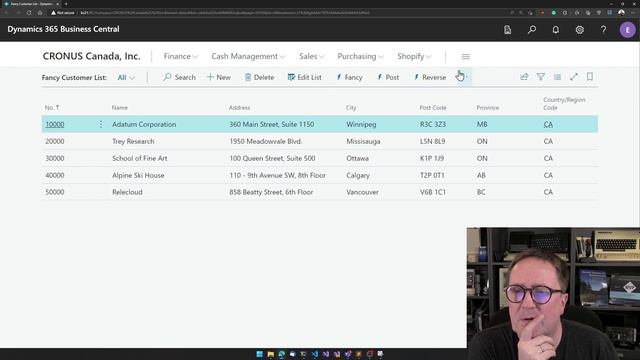The height and width of the screenshot is (360, 640).
Task: Expand the Sales menu
Action: tap(311, 56)
